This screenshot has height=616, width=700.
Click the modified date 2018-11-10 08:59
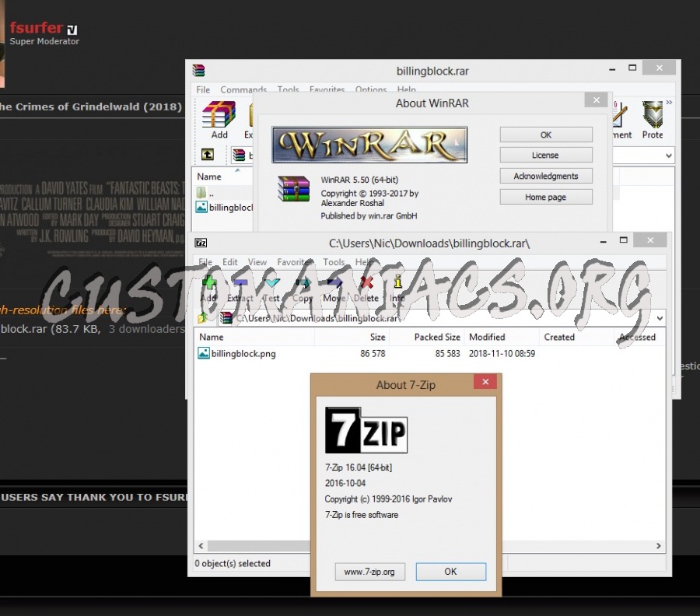click(x=502, y=354)
